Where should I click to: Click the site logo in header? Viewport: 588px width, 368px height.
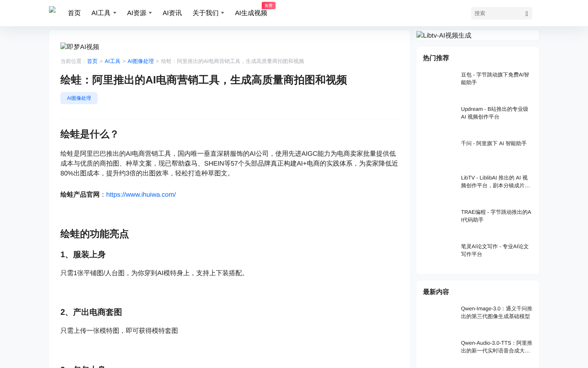tap(52, 10)
